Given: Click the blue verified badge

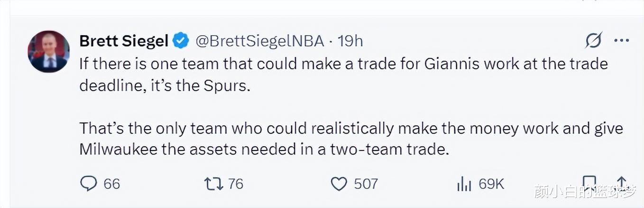Looking at the screenshot, I should click(181, 41).
